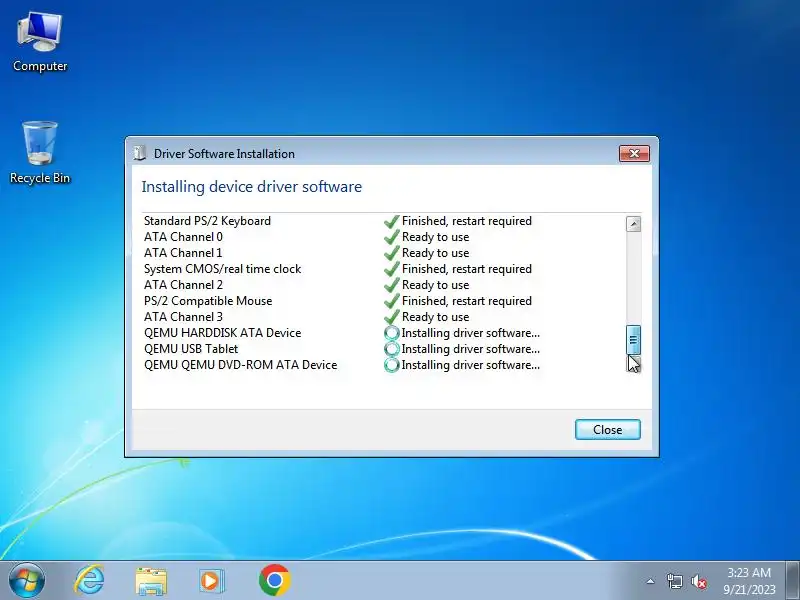This screenshot has width=800, height=600.
Task: Open the Windows Start menu orb
Action: [27, 580]
